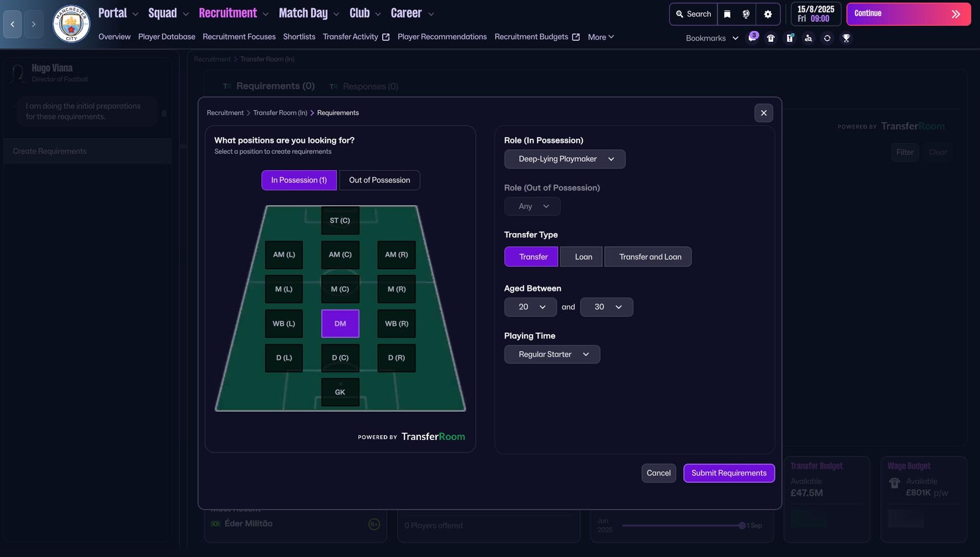Click the Submit Requirements button
Screen dimensions: 980x557
pos(729,473)
